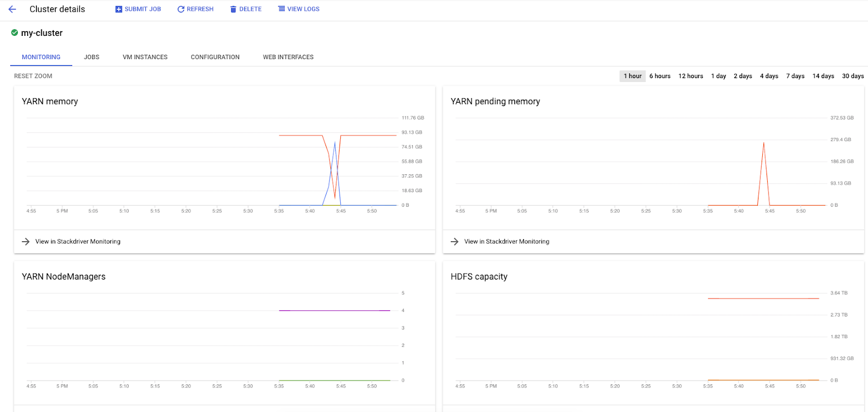The height and width of the screenshot is (412, 868).
Task: Click arrow icon under YARN memory chart
Action: [25, 242]
